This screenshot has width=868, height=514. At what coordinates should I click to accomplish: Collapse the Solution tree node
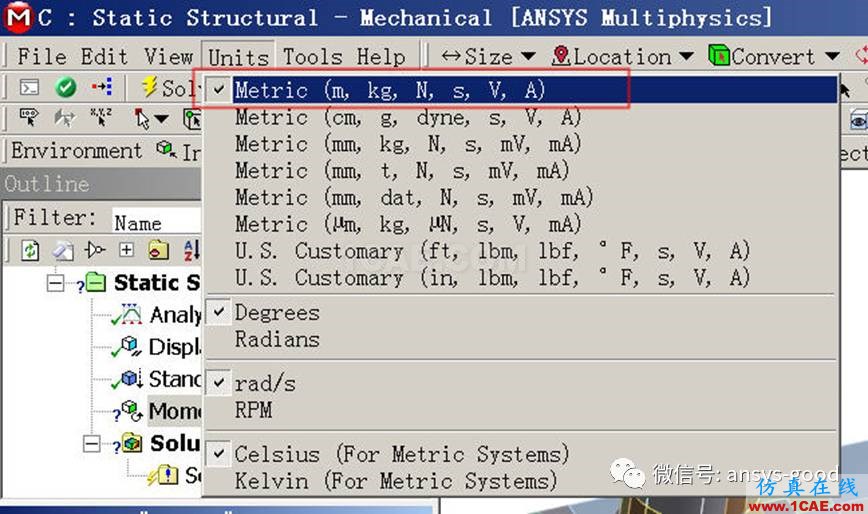(x=91, y=443)
